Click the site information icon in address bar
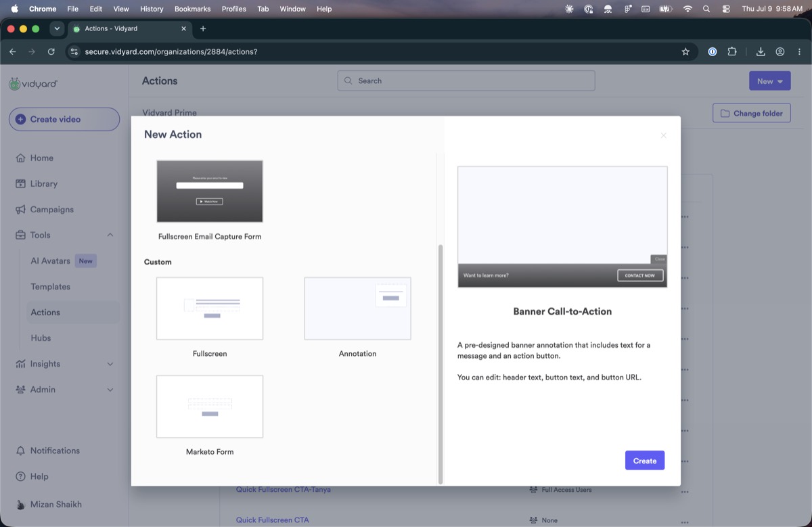Viewport: 812px width, 527px height. tap(74, 51)
